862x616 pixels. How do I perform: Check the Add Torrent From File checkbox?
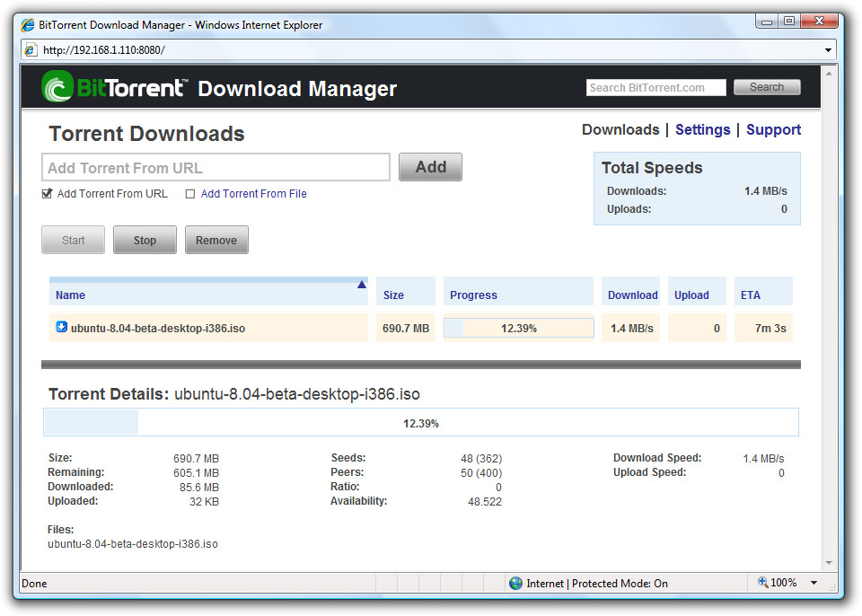click(x=190, y=194)
